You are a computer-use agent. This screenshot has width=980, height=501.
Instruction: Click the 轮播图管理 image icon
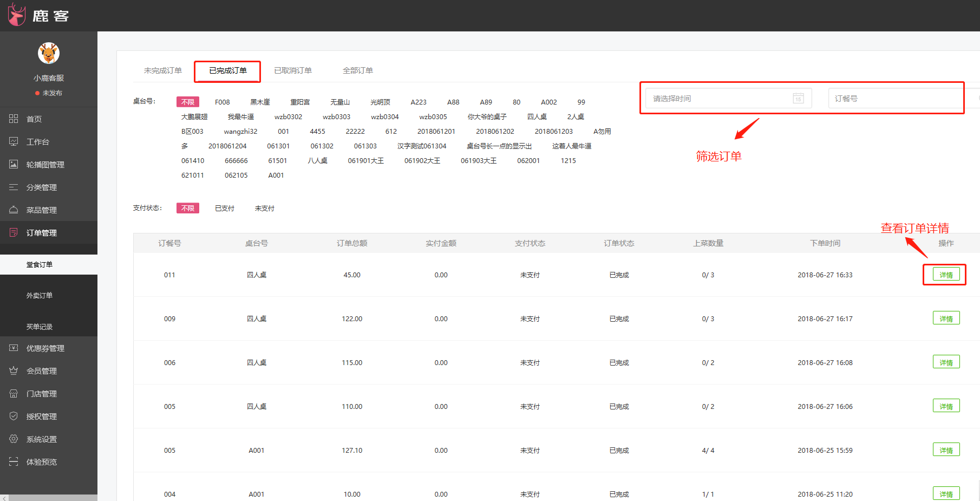tap(14, 164)
